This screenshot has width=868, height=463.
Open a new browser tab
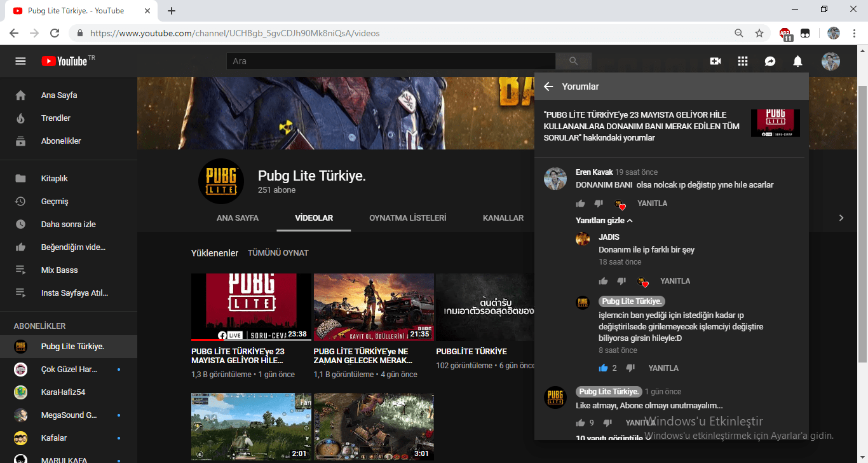coord(172,11)
